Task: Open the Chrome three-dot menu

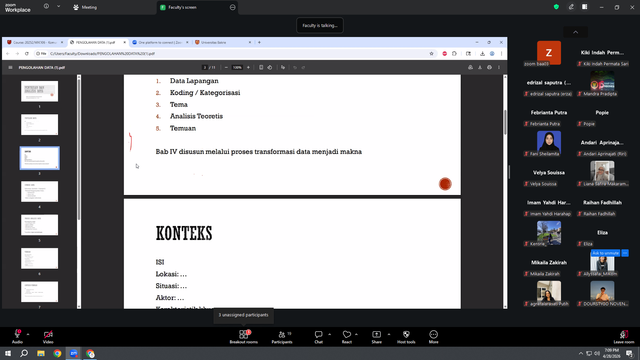Action: point(501,53)
